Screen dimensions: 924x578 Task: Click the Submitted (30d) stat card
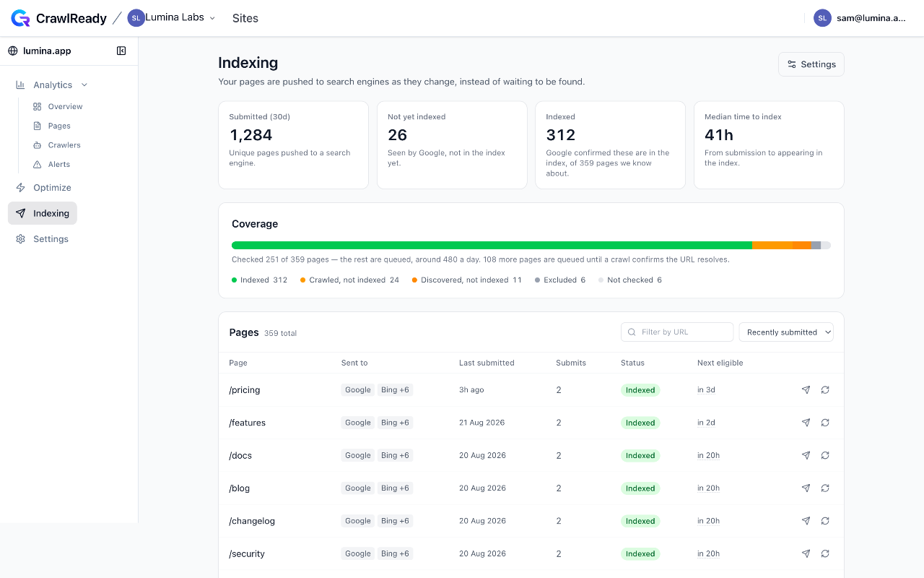[293, 145]
